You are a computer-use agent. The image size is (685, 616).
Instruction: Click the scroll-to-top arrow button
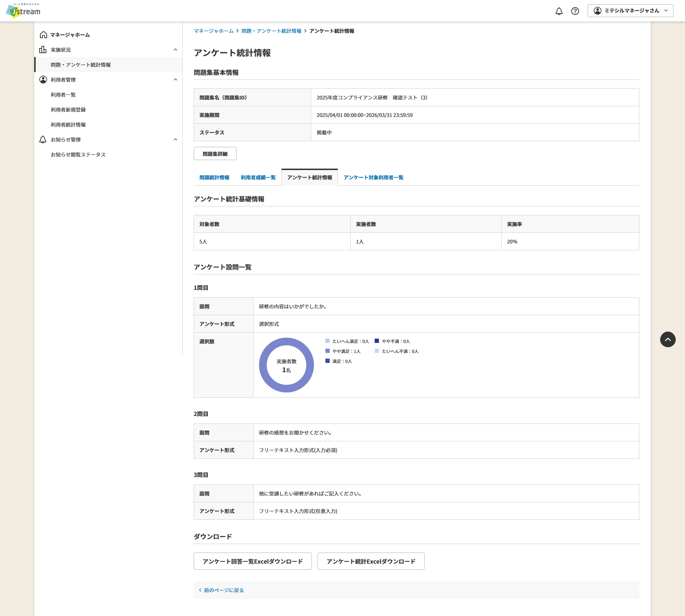(x=668, y=339)
